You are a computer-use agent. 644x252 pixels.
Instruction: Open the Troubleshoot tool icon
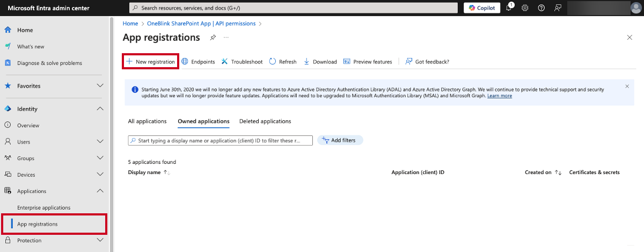tap(225, 62)
